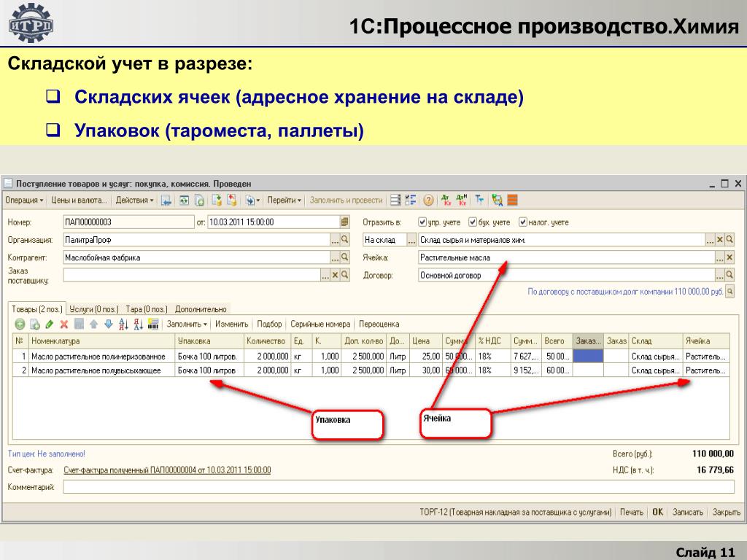Click the Номер field with ПАП00000003
Image resolution: width=747 pixels, height=560 pixels.
tap(128, 222)
